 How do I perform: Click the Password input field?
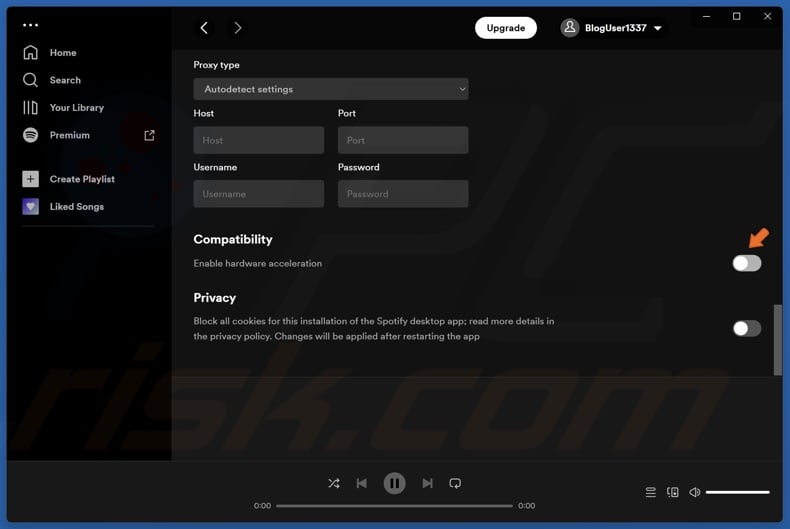click(403, 194)
